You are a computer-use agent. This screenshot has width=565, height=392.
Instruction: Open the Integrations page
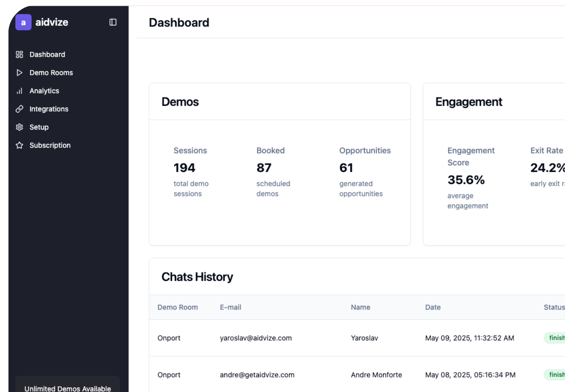[49, 109]
